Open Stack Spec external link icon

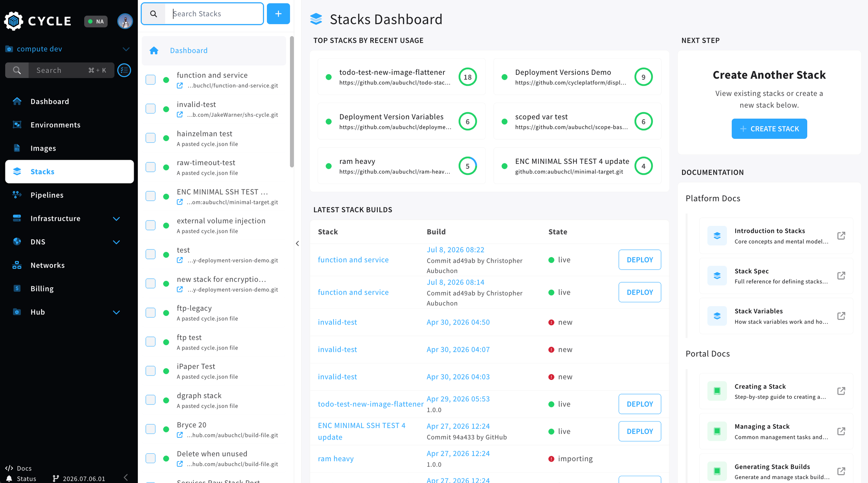[841, 276]
